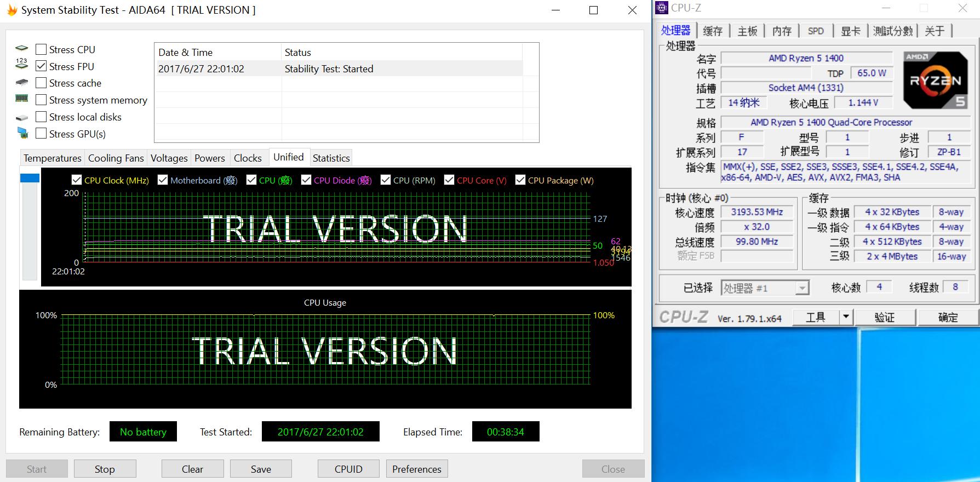Enable the Stress CPU checkbox
Screen dimensions: 980x482
41,49
